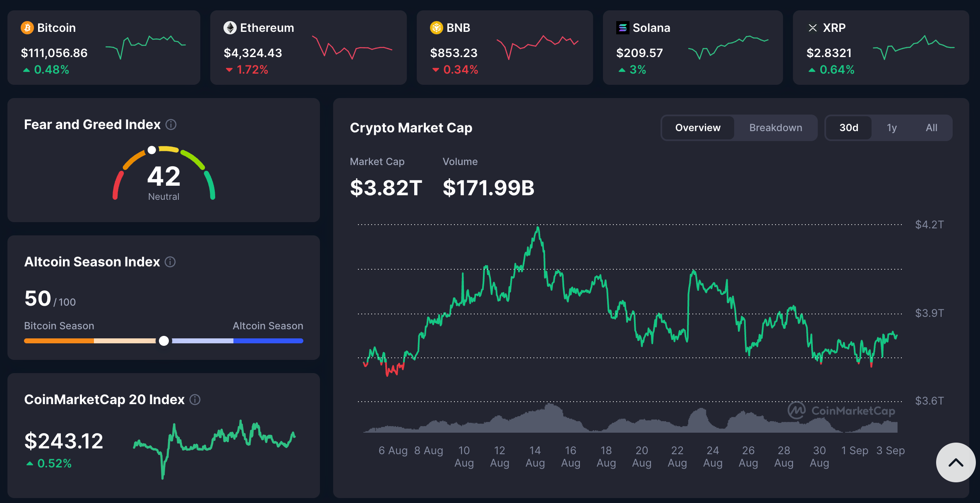Open Fear and Greed Index info icon
980x503 pixels.
coord(171,125)
